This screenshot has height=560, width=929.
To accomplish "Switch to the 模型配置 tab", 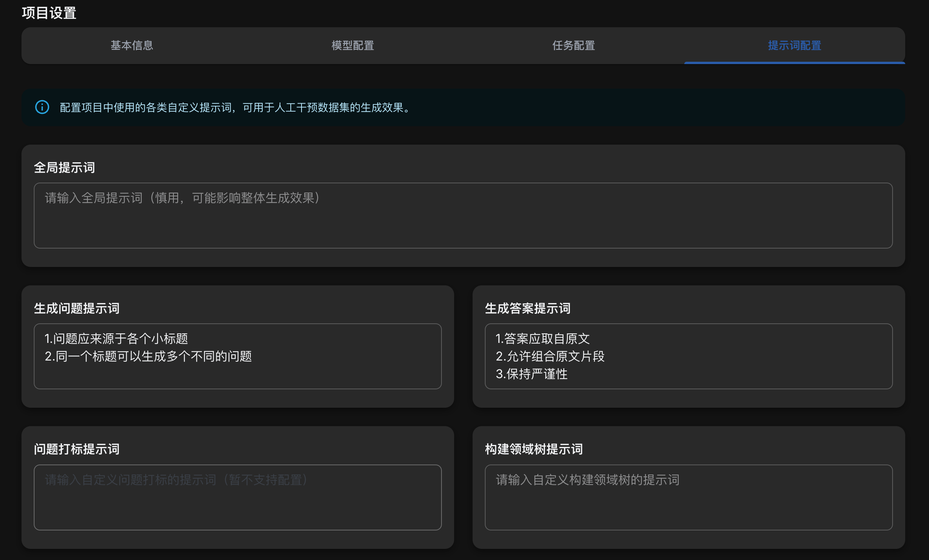I will [352, 46].
